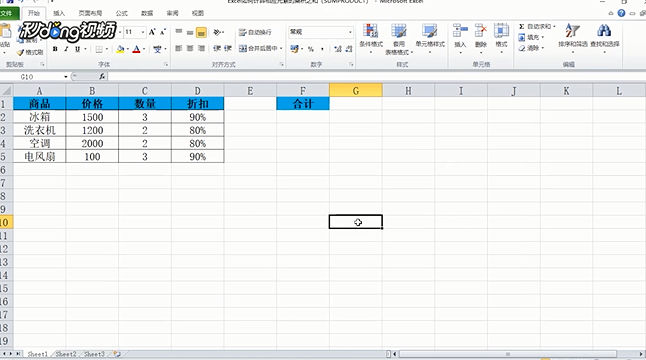The image size is (646, 360).
Task: Switch to the Home (开始) tab
Action: (34, 13)
